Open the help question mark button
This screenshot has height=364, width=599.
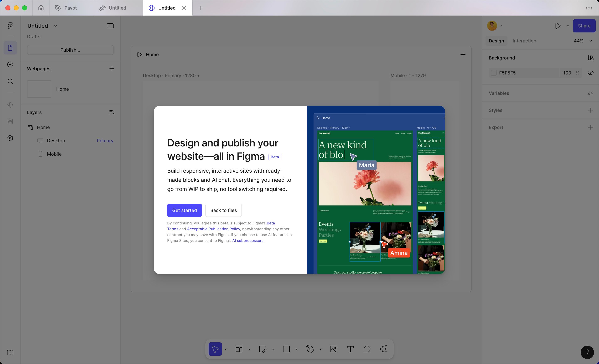point(587,352)
